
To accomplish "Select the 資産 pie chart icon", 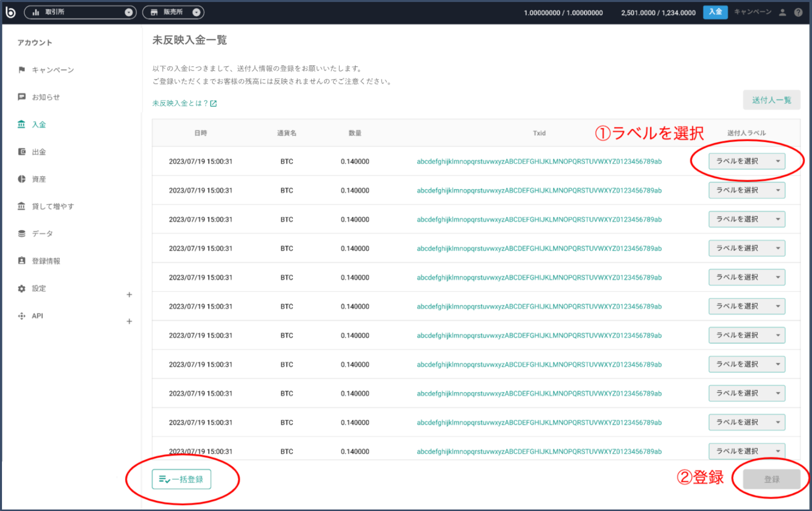I will pyautogui.click(x=21, y=179).
